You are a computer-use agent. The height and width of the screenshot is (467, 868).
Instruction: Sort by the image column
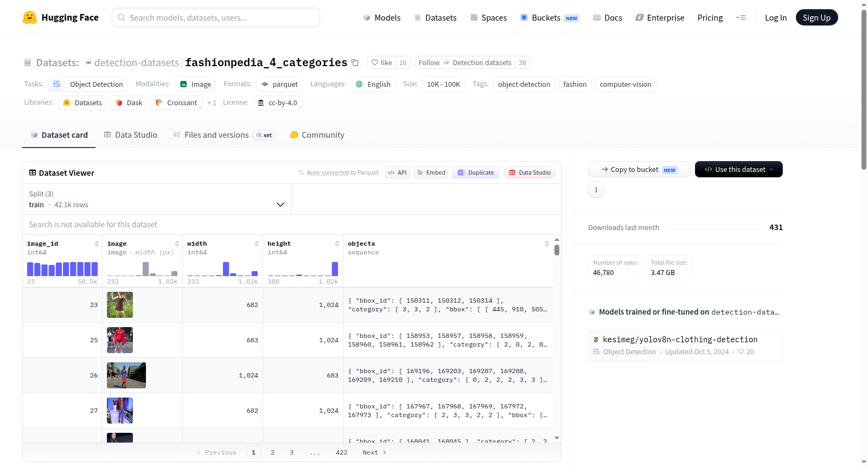(x=177, y=244)
